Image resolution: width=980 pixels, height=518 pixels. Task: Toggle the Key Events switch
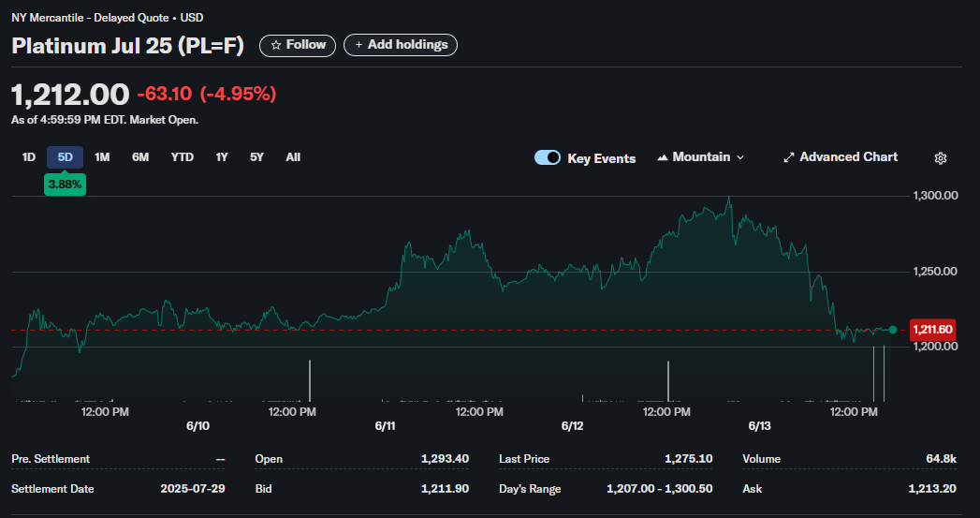point(548,157)
